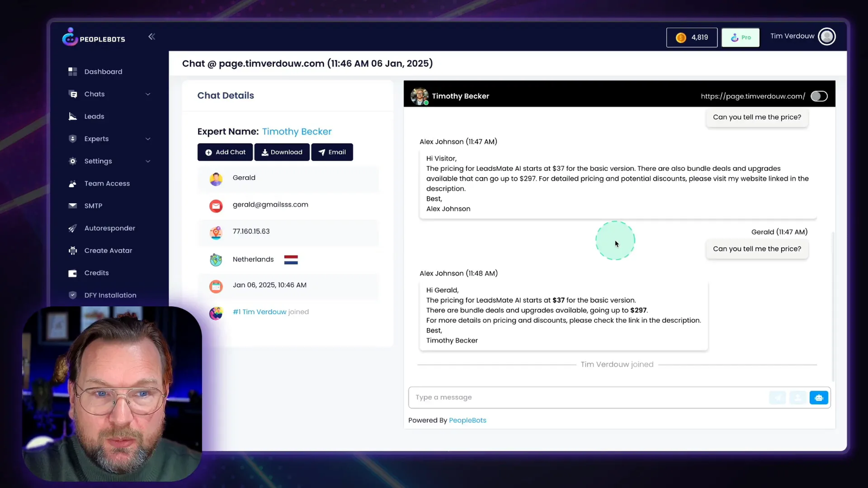Screen dimensions: 868x488
Task: Click the DFY Installation shield icon
Action: pos(73,295)
